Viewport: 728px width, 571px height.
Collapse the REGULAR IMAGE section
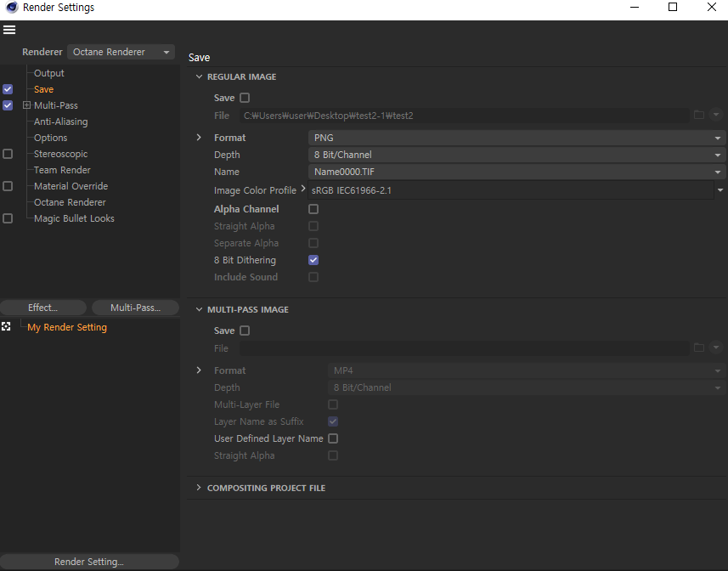point(199,76)
